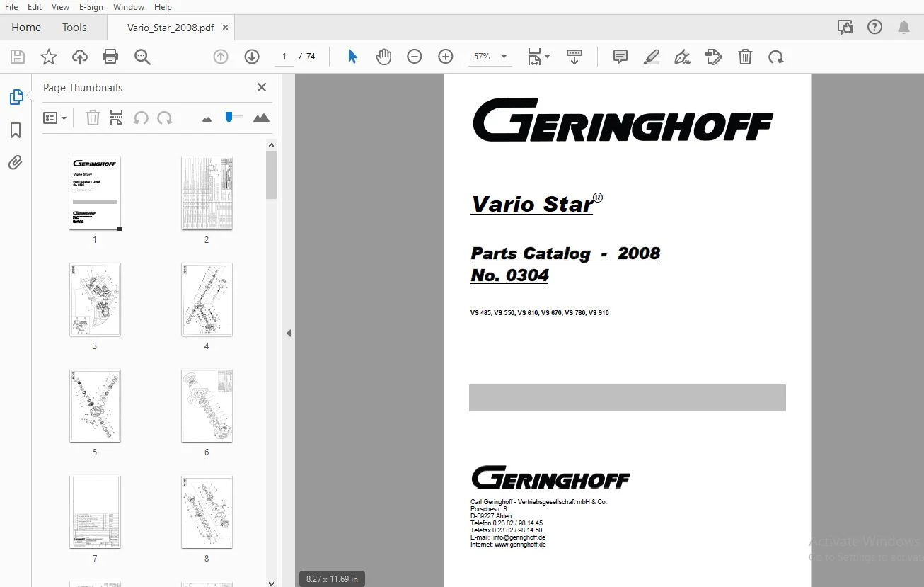Rotate the page clockwise in the toolbar
The width and height of the screenshot is (924, 587).
pos(776,57)
